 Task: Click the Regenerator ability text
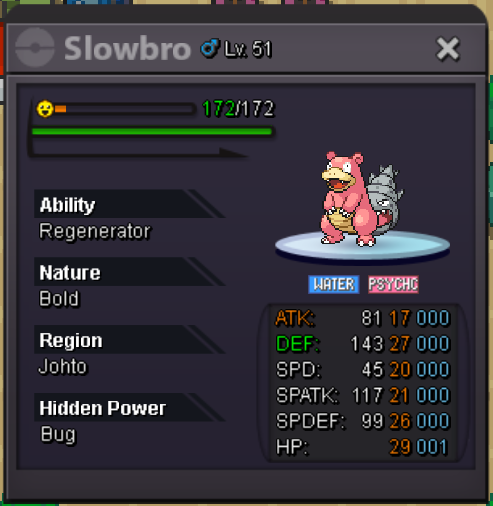click(95, 231)
